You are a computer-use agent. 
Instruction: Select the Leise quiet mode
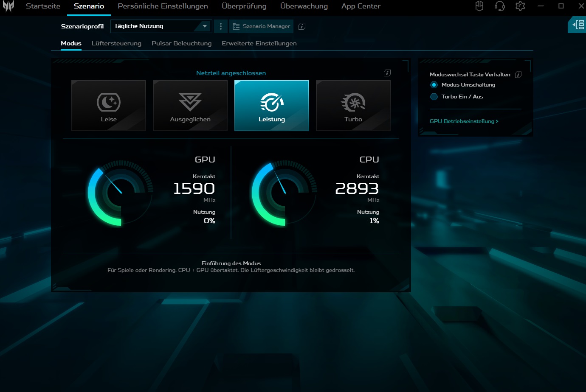pyautogui.click(x=109, y=106)
